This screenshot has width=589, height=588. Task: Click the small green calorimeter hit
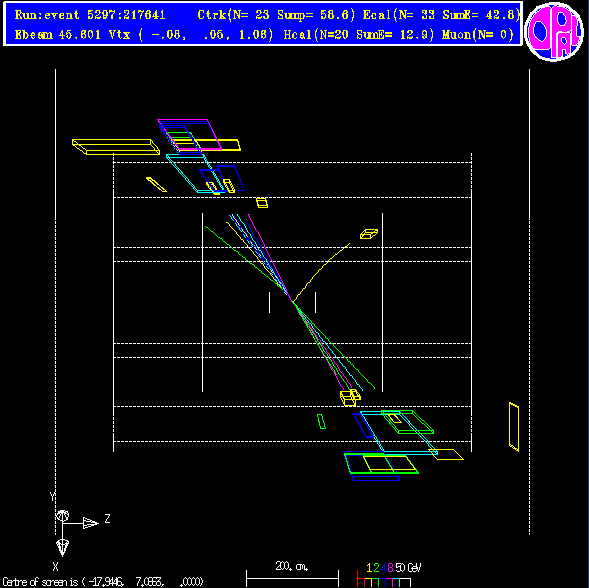pos(321,422)
